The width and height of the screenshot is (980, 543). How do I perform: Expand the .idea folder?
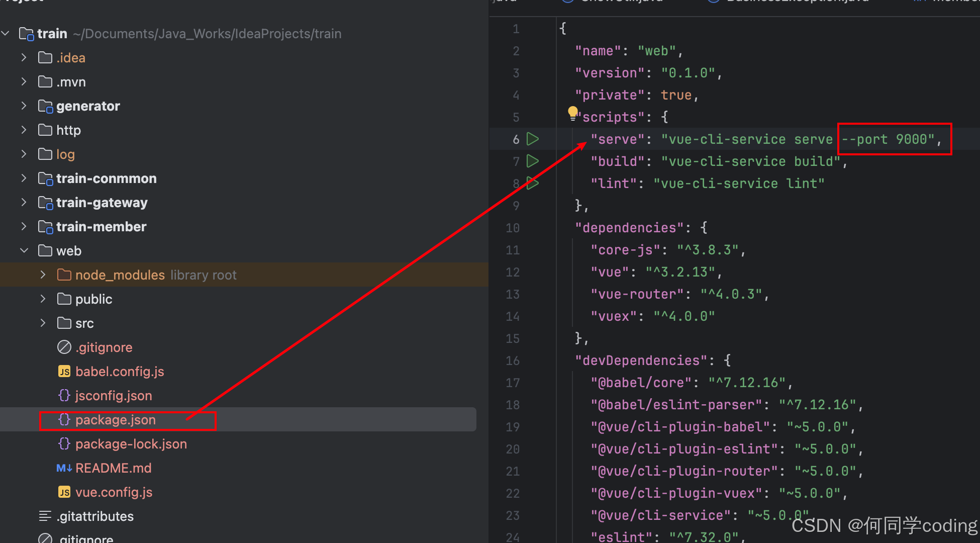pos(24,58)
